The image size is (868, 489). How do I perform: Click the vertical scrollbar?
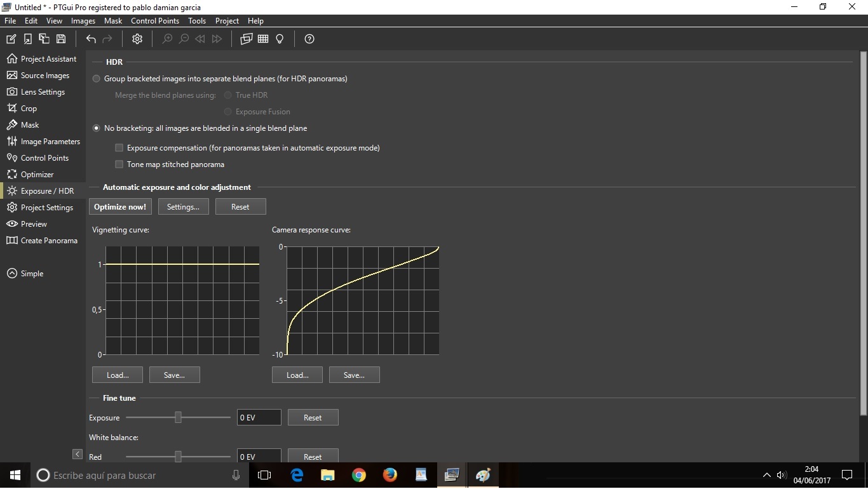[863, 235]
